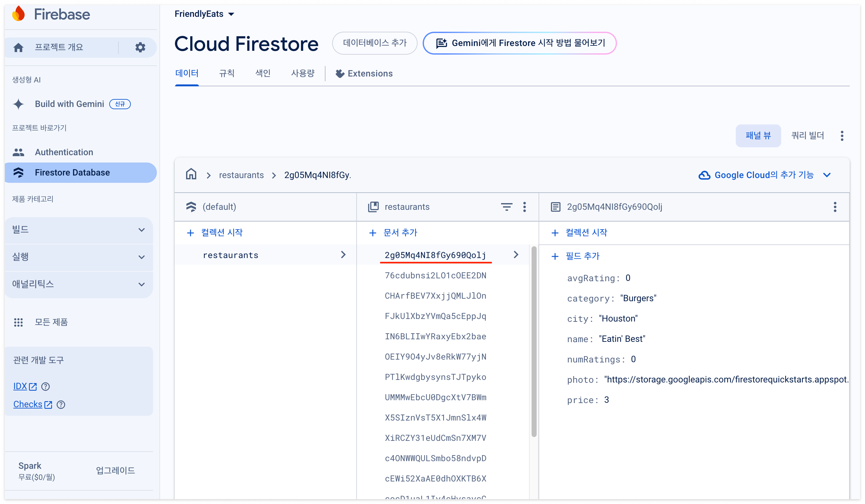Click the filter icon in restaurants column
Viewport: 865px width, 504px height.
506,207
